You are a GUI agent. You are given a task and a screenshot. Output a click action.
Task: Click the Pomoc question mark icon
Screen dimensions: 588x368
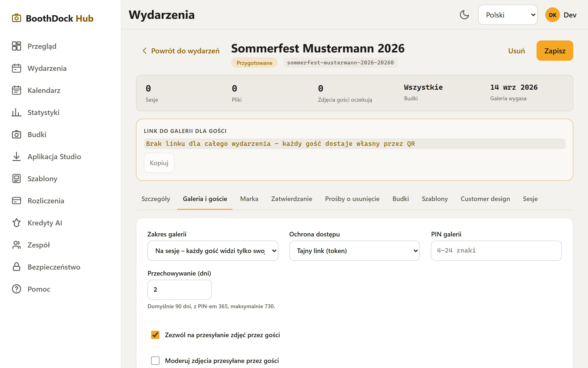click(x=17, y=289)
